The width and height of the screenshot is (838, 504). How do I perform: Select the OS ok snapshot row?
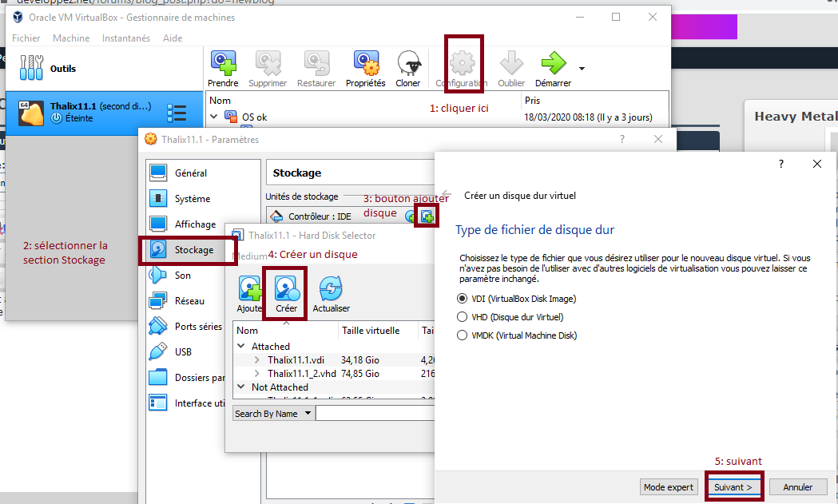point(437,117)
